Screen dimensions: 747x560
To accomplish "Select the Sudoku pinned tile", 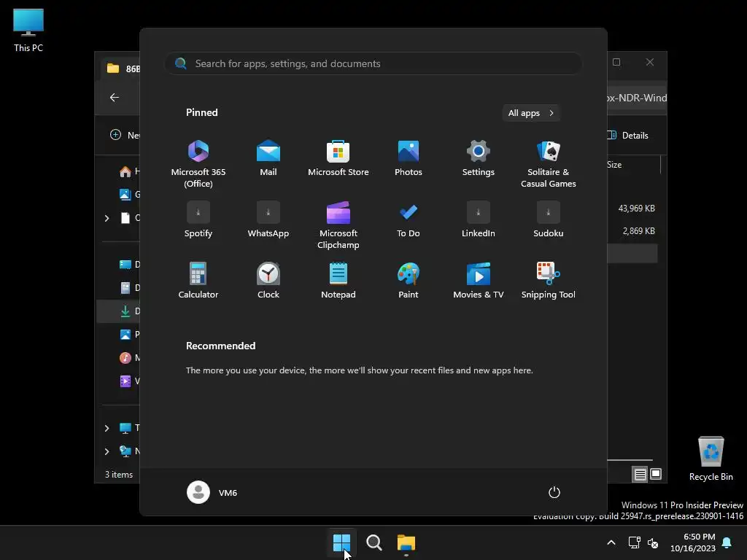I will (549, 219).
